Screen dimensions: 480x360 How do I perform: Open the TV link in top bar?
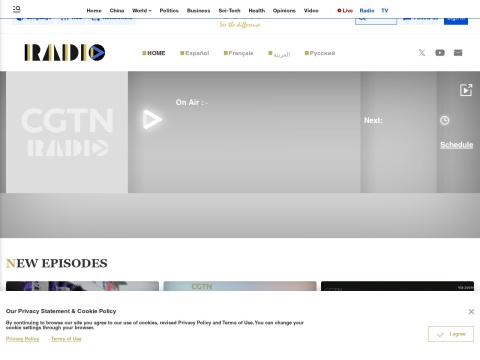(385, 11)
